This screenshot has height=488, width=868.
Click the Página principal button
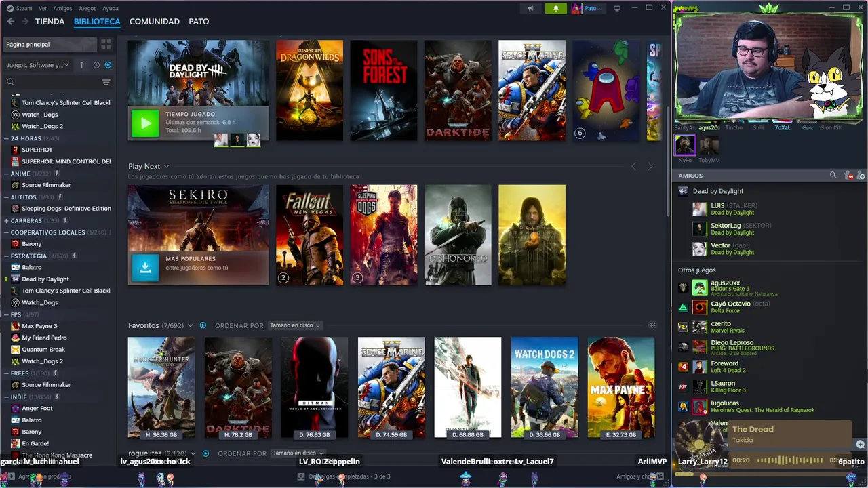pyautogui.click(x=50, y=44)
